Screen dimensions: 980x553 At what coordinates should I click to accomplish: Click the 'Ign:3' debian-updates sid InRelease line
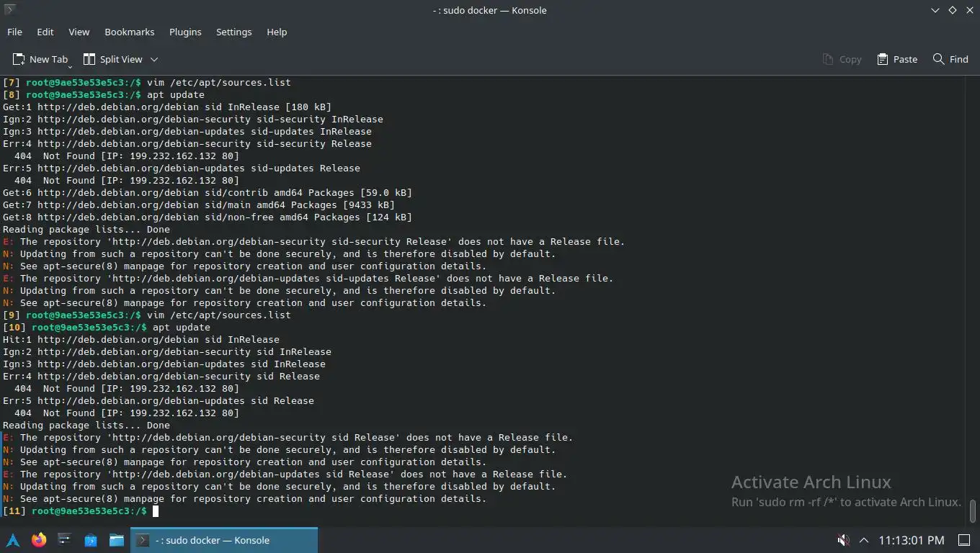pyautogui.click(x=164, y=364)
